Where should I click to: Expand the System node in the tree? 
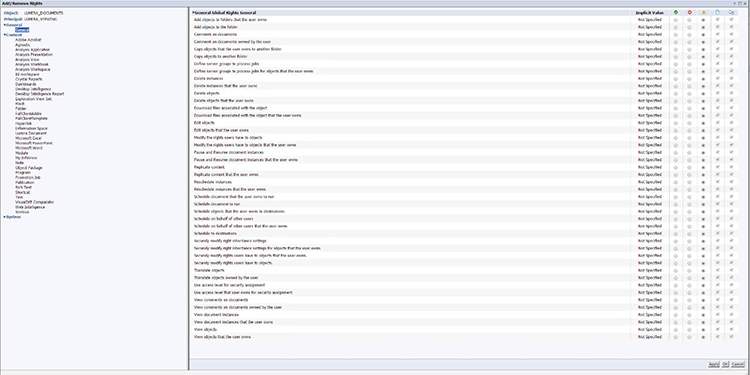[x=5, y=217]
